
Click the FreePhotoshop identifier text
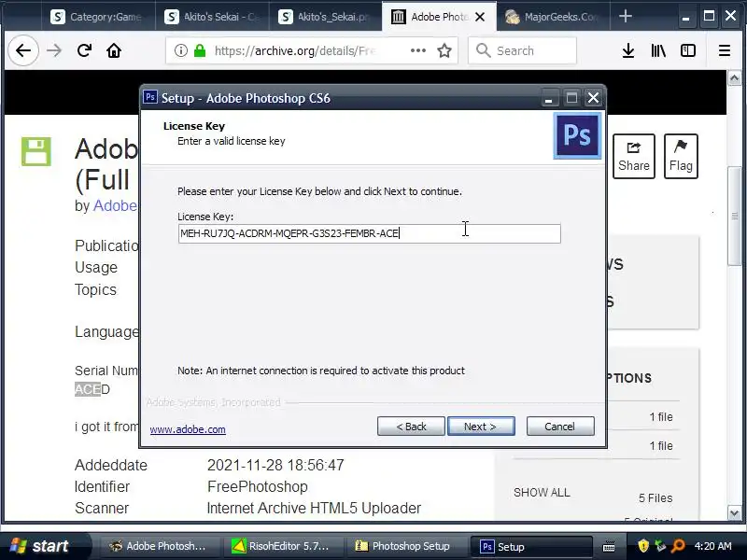click(258, 486)
